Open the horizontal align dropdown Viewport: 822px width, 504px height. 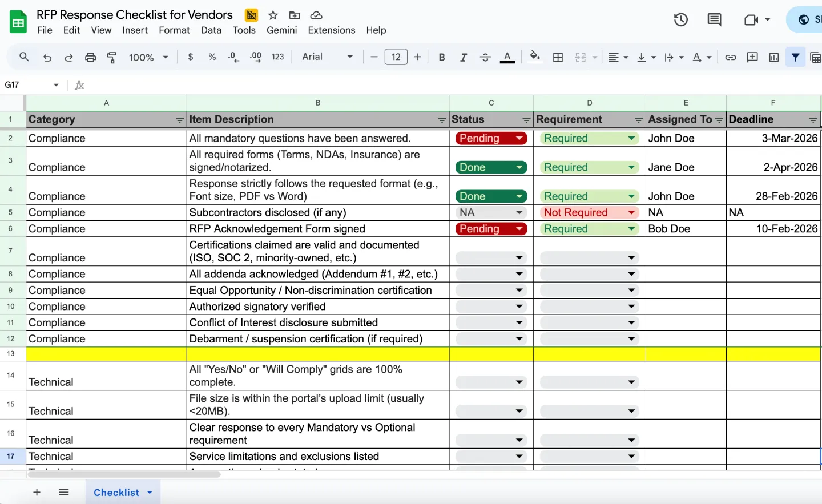(x=618, y=57)
